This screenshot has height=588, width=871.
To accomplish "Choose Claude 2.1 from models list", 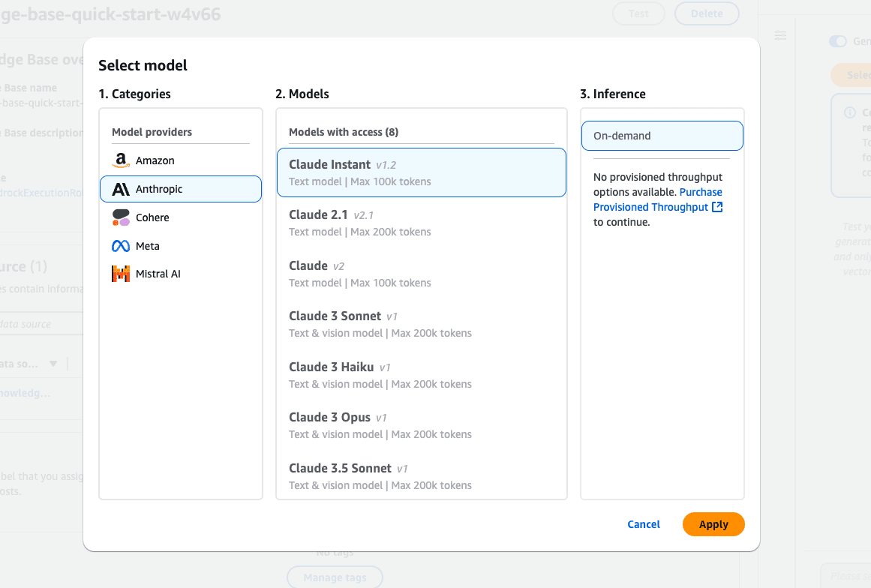I will coord(421,223).
